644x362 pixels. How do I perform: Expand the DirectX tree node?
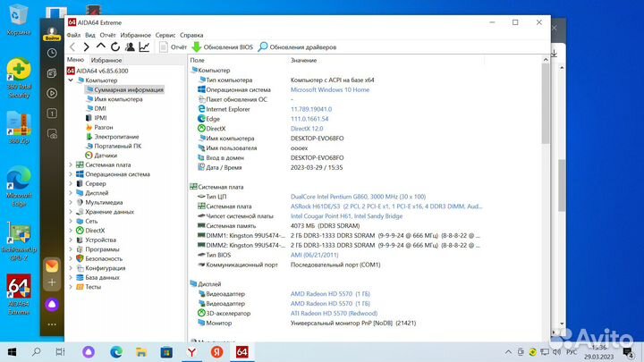click(71, 231)
